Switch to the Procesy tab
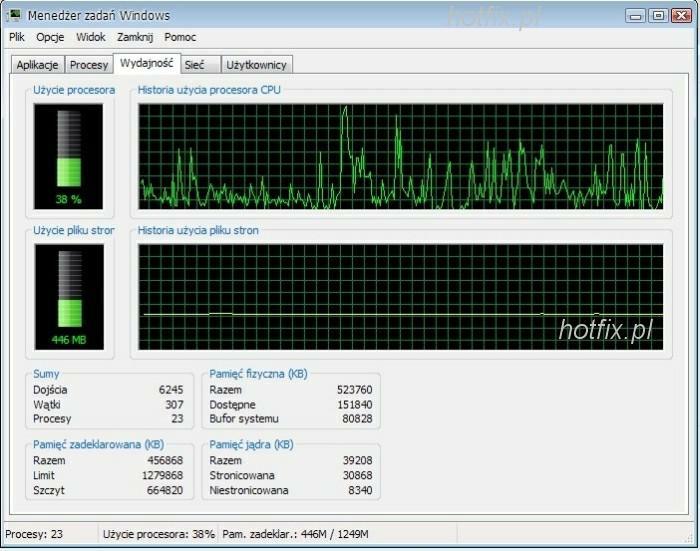Screen dimensions: 700x551 click(89, 65)
